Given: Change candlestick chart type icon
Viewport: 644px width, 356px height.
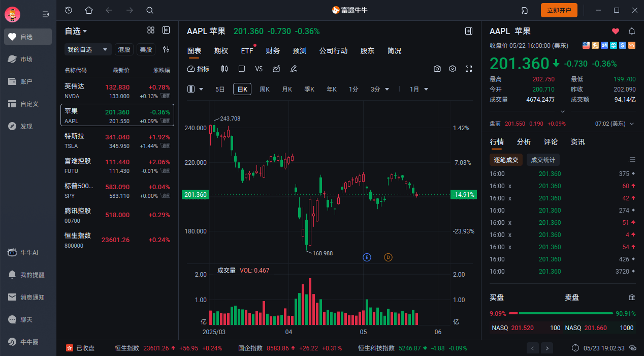Looking at the screenshot, I should point(224,69).
